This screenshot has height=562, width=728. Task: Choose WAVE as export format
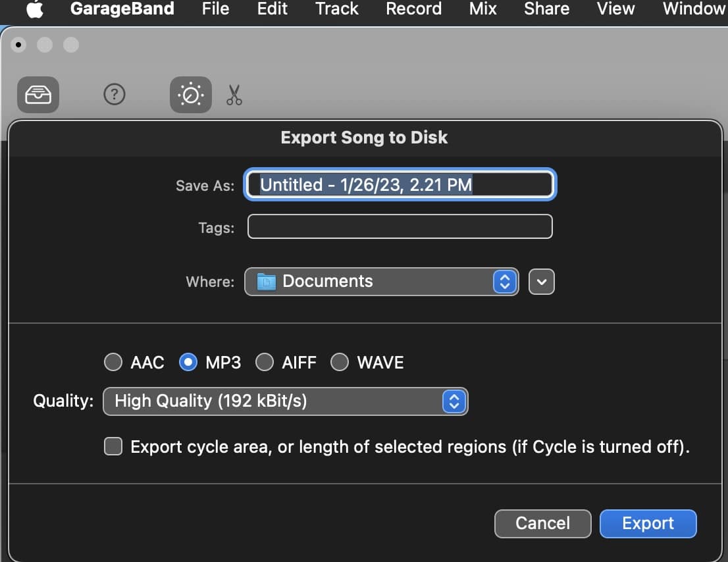(x=340, y=363)
